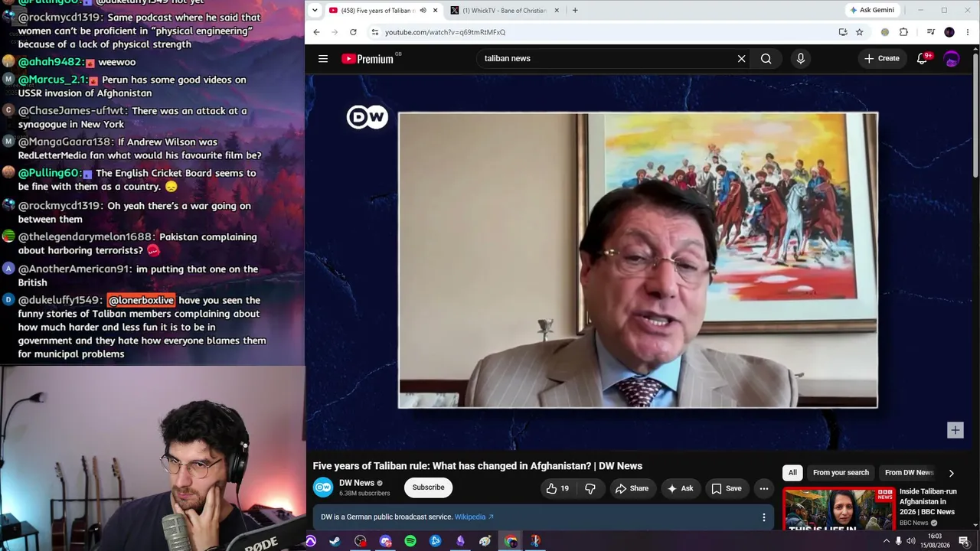Image resolution: width=980 pixels, height=551 pixels.
Task: Click the Ask Gemini button
Action: pyautogui.click(x=871, y=10)
